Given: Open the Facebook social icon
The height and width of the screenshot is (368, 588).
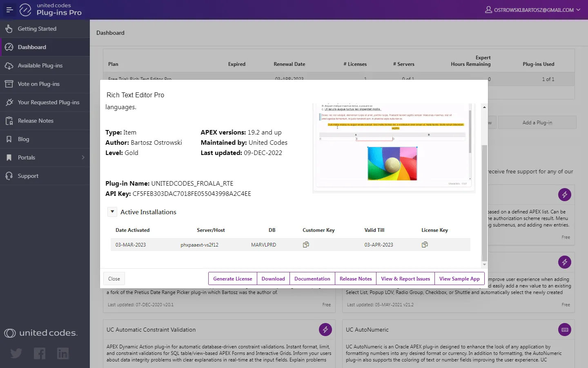Looking at the screenshot, I should [x=40, y=353].
